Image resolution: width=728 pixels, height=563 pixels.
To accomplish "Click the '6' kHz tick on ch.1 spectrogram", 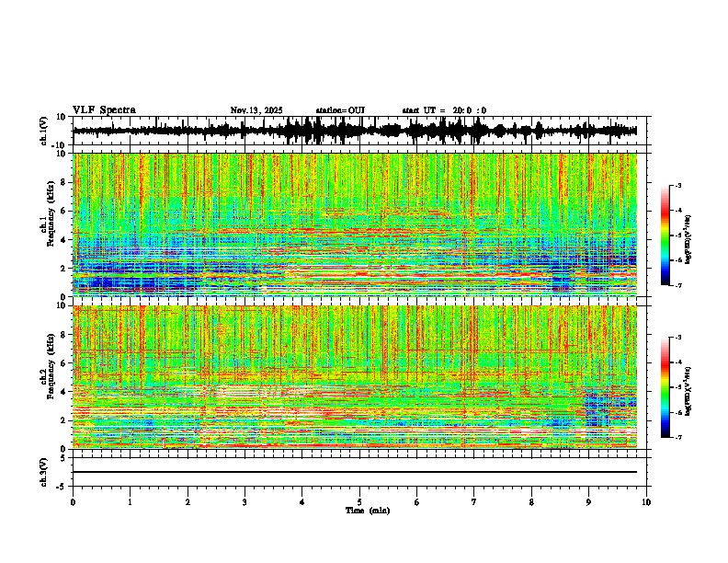I will (x=64, y=211).
